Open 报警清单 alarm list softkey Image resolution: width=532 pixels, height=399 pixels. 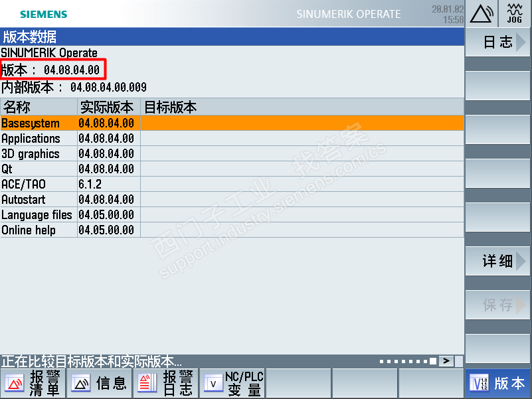click(x=33, y=383)
